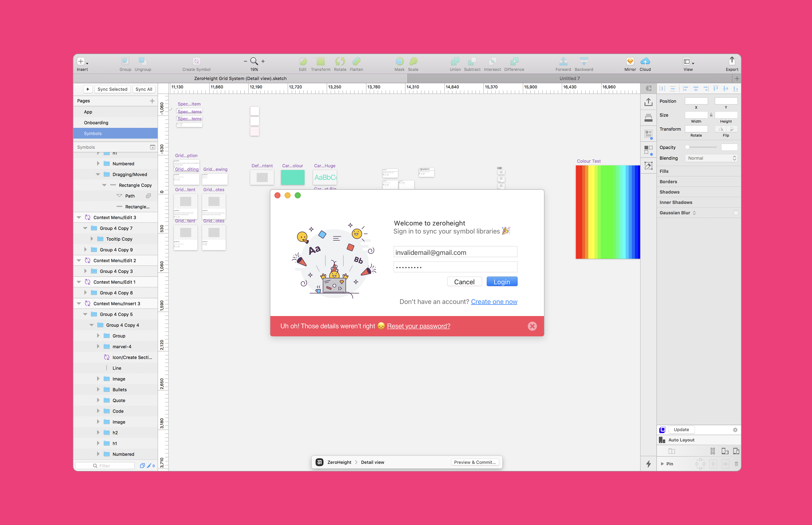Toggle the Gaussian Blur checkbox
Screen dimensions: 812x525
736,213
